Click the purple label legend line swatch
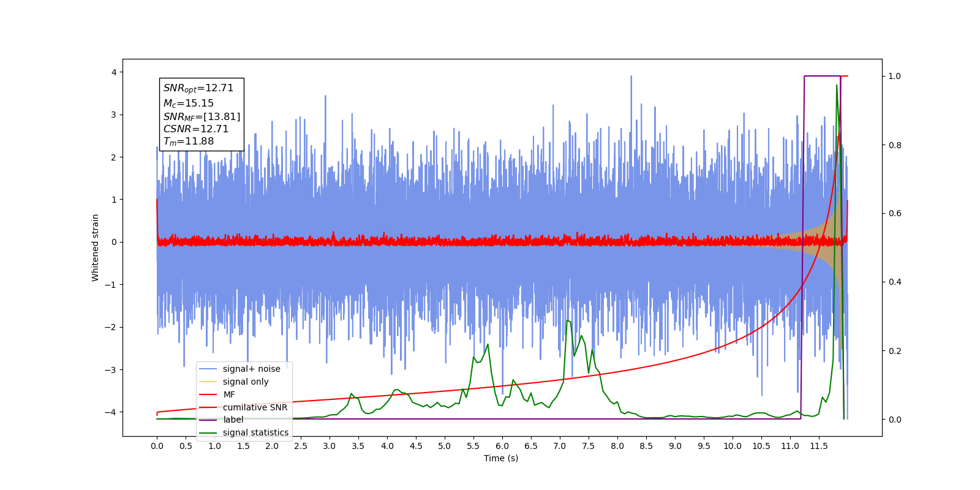The height and width of the screenshot is (490, 980). pyautogui.click(x=208, y=420)
